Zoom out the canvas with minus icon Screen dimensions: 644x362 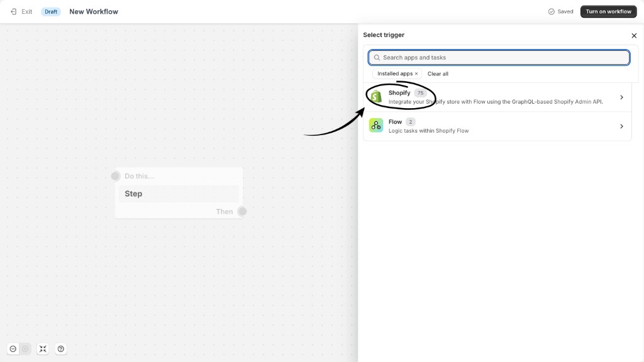[x=13, y=349]
